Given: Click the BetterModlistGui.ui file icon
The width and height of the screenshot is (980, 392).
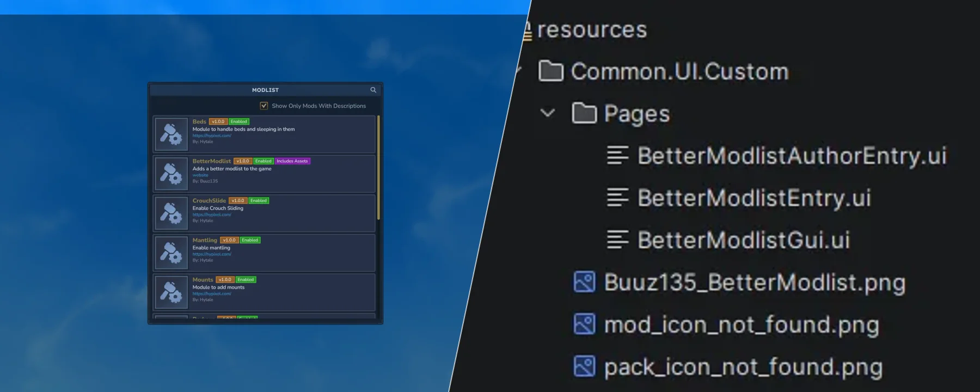Looking at the screenshot, I should point(618,240).
